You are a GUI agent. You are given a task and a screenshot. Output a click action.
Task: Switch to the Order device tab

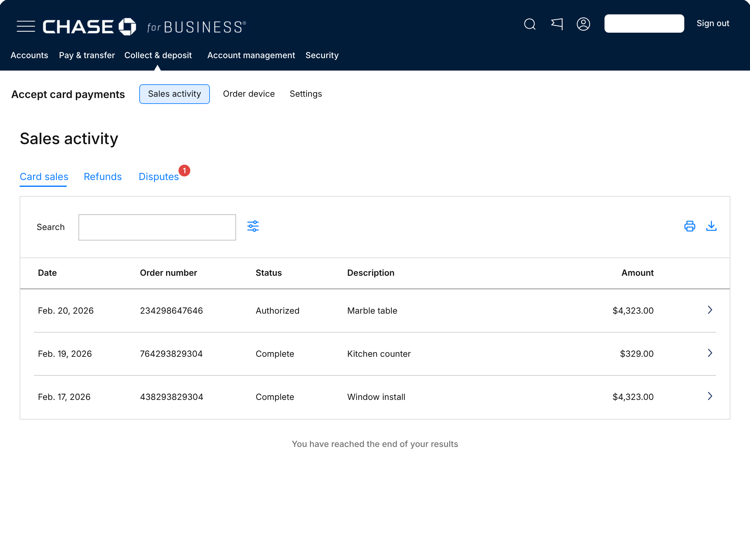pos(249,94)
